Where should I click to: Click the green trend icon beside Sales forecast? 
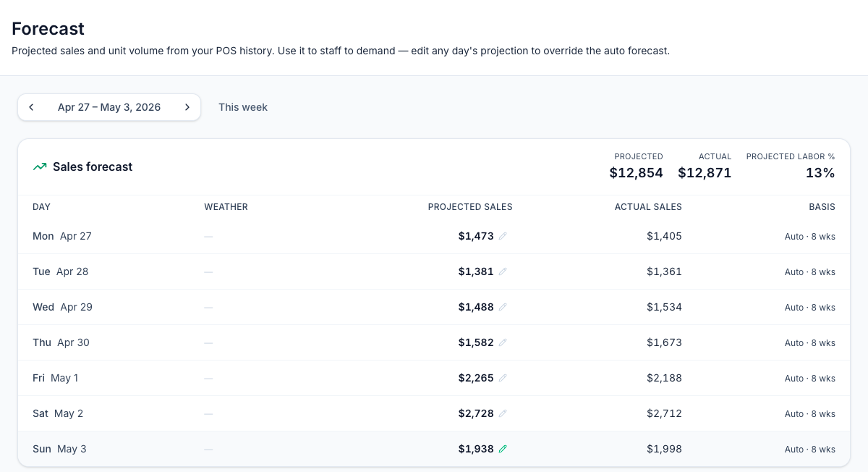click(x=40, y=167)
